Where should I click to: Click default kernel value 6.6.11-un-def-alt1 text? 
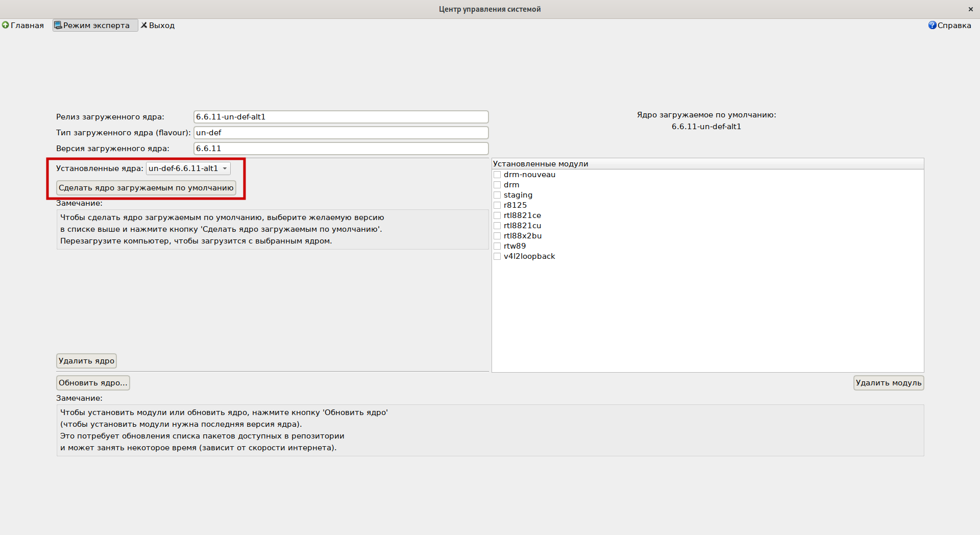click(706, 127)
